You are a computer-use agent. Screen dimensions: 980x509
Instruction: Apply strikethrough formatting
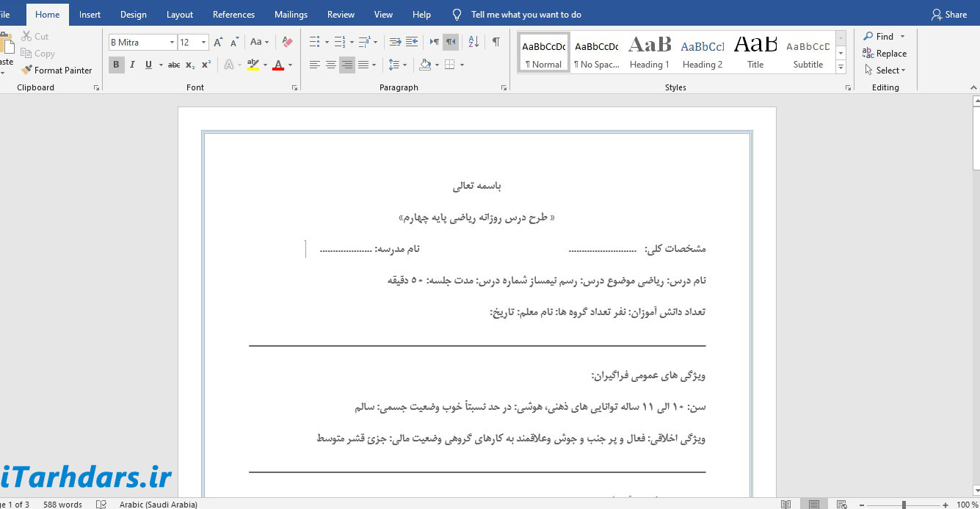[174, 65]
